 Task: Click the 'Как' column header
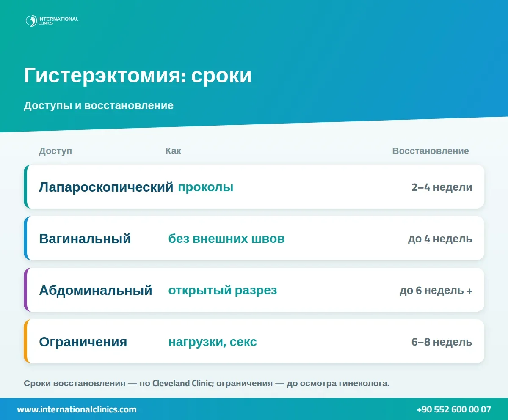pos(173,151)
